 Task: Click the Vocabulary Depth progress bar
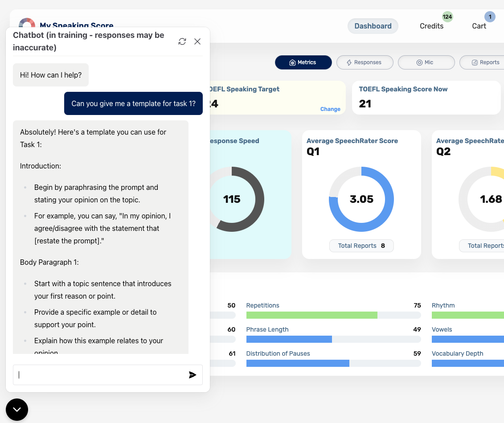tap(467, 363)
